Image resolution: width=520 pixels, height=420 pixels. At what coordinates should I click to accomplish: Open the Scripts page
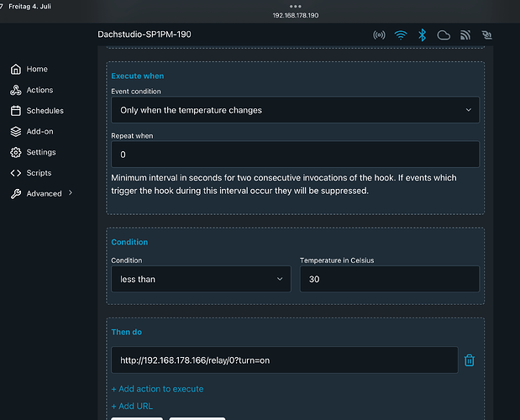click(39, 173)
